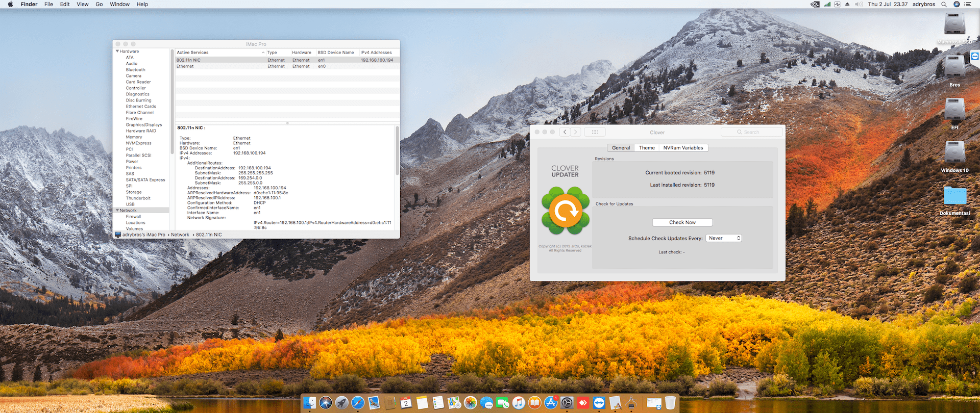The image size is (980, 413).
Task: Open Finder from the Dock
Action: pos(310,403)
